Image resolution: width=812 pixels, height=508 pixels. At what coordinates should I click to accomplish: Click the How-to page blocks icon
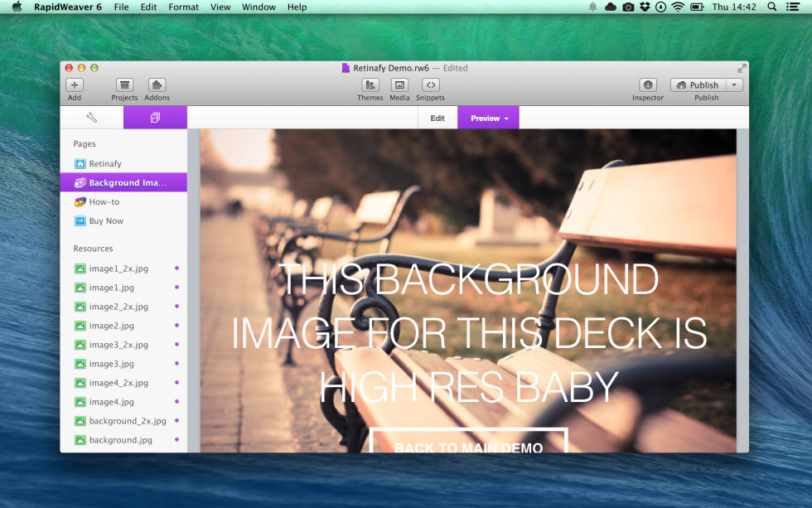80,202
